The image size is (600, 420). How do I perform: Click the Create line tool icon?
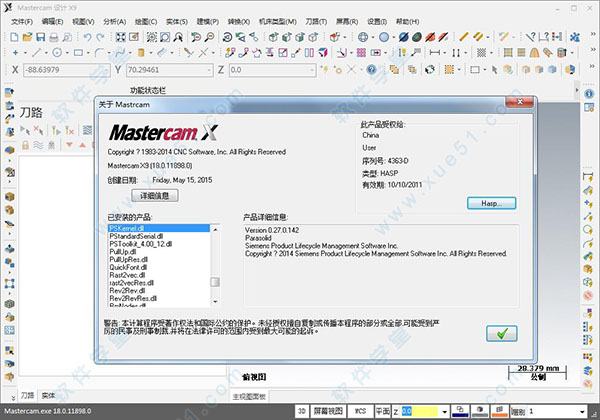point(36,52)
